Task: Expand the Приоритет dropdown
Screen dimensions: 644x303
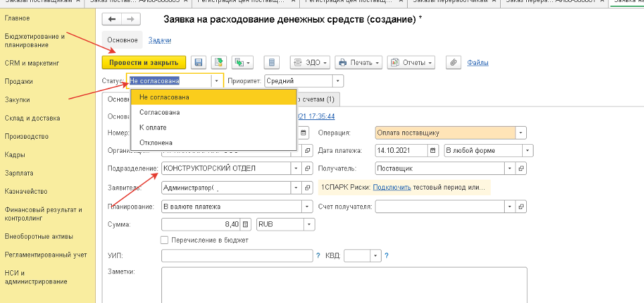Action: click(x=337, y=81)
